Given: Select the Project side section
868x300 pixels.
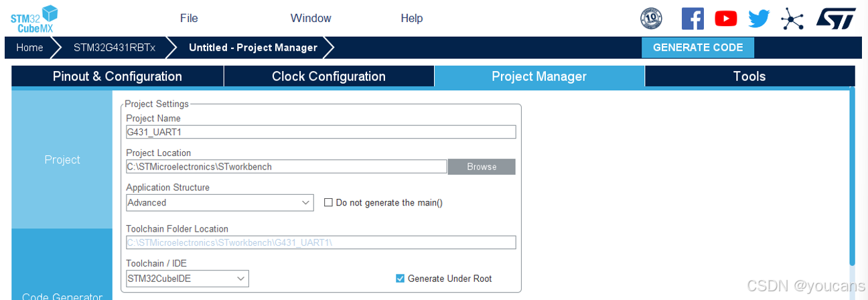Looking at the screenshot, I should (x=62, y=159).
